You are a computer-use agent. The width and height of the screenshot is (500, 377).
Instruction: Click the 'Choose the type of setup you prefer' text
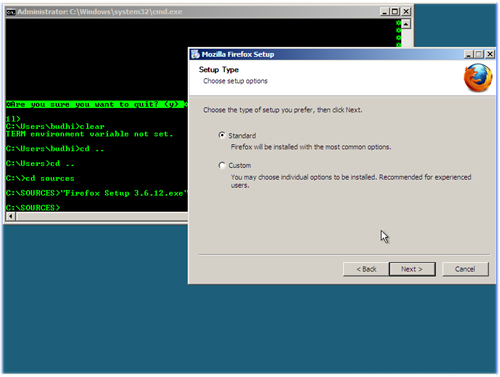tap(283, 110)
